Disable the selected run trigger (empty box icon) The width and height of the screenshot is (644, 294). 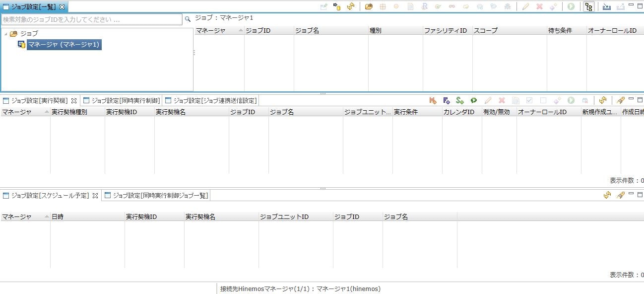[x=543, y=100]
